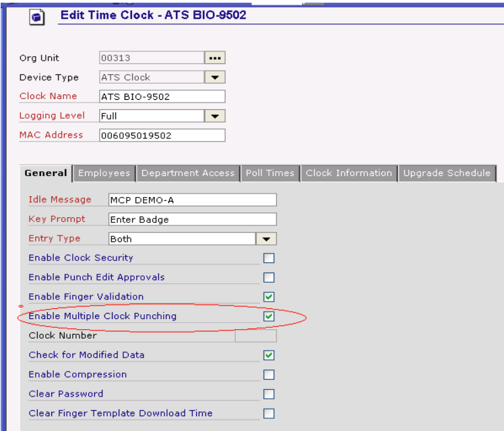Open the Clock Information tab
Viewport: 504px width, 431px height.
point(349,173)
